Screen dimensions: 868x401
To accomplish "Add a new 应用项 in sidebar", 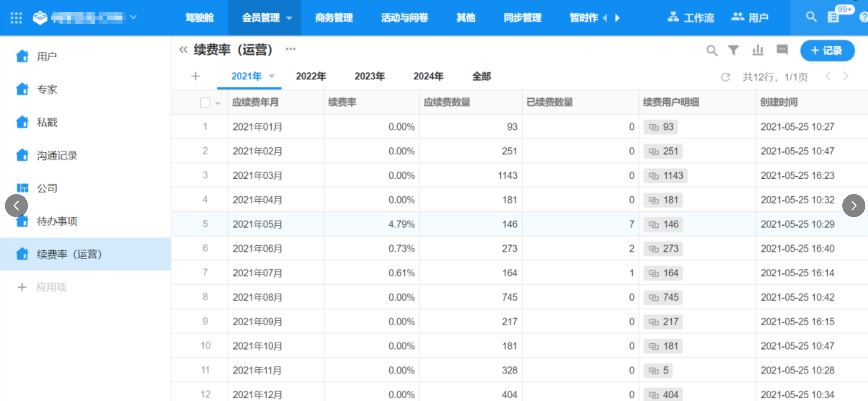I will 42,287.
